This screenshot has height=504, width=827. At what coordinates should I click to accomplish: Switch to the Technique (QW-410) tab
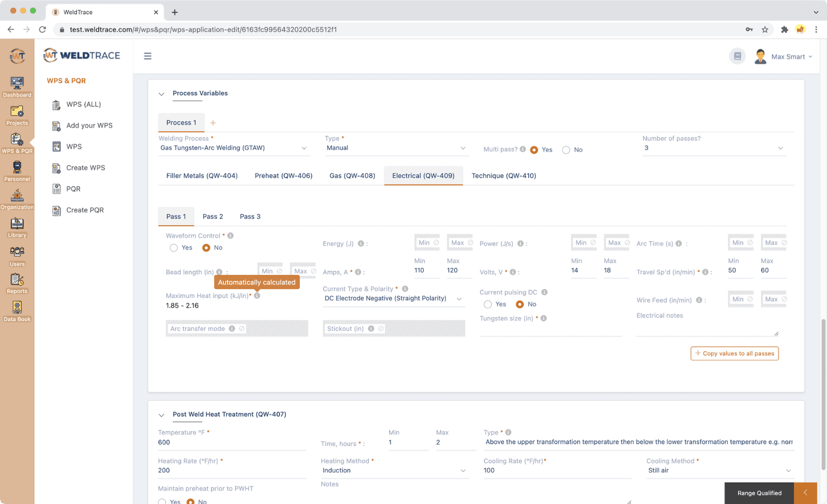pos(503,176)
